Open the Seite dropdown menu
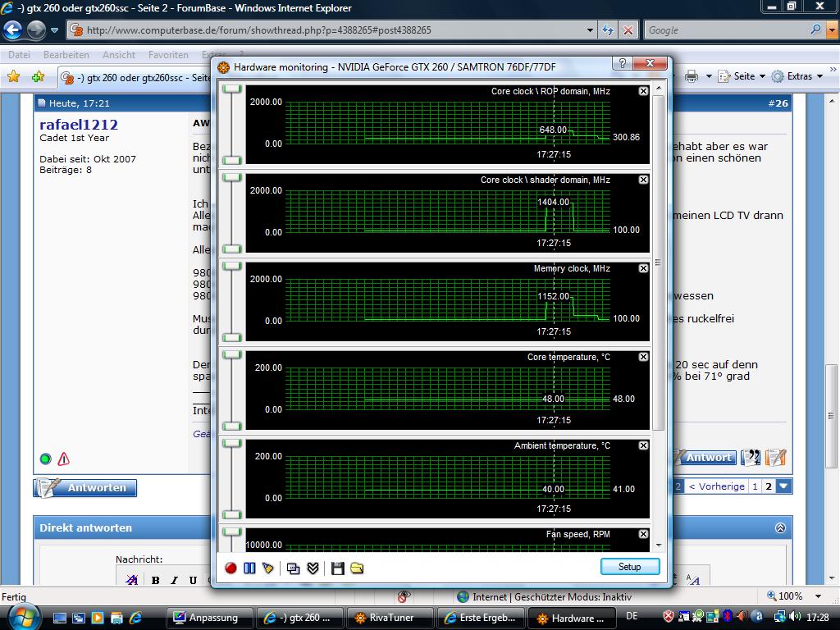This screenshot has height=630, width=840. pos(742,76)
